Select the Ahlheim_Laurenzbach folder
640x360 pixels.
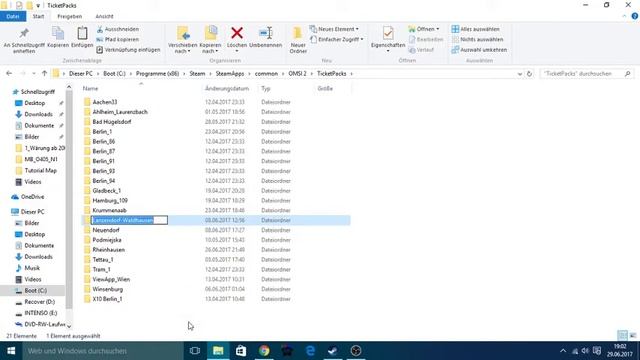pos(120,112)
